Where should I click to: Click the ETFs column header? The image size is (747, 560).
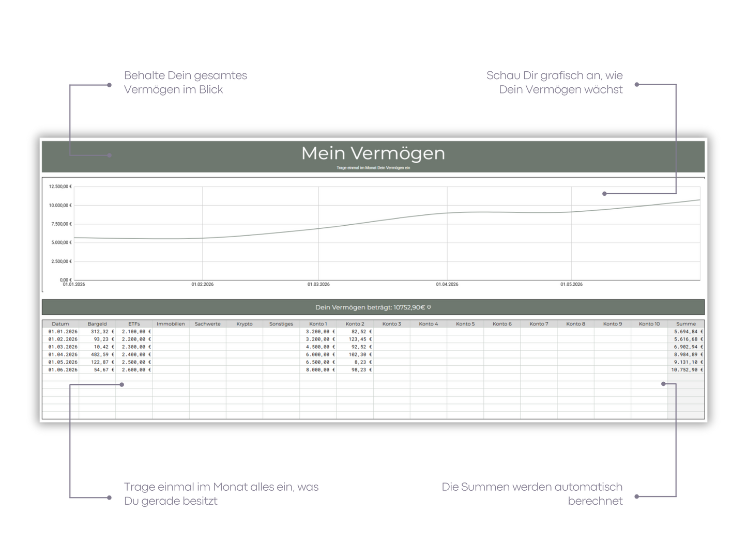coord(134,324)
